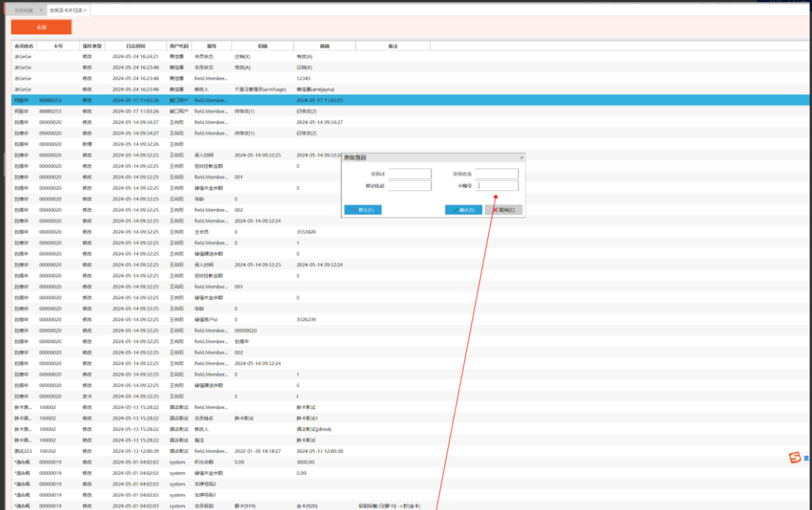Image resolution: width=812 pixels, height=510 pixels.
Task: Switch Sogou input language via 英 indicator
Action: coord(806,458)
